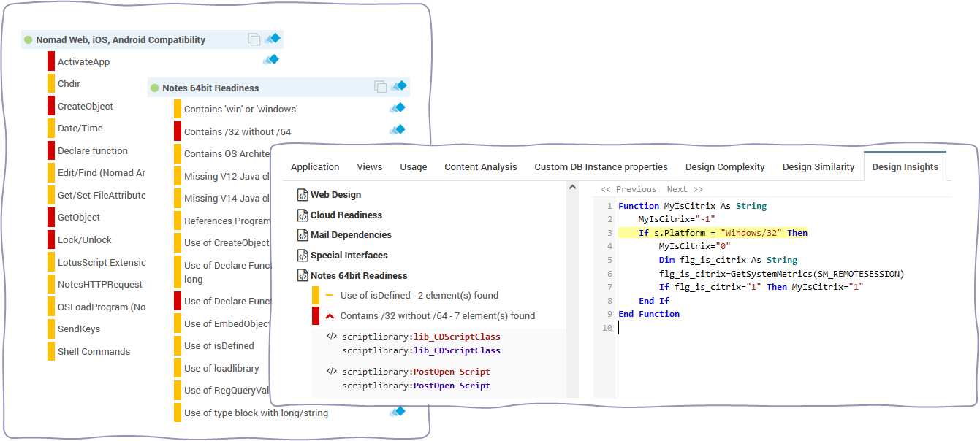Image resolution: width=980 pixels, height=441 pixels.
Task: Select the Design Insights tab
Action: [x=905, y=167]
